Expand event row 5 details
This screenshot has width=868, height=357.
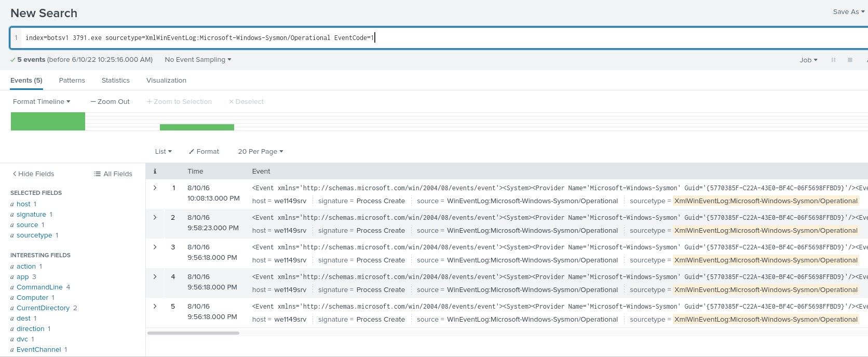click(x=155, y=306)
